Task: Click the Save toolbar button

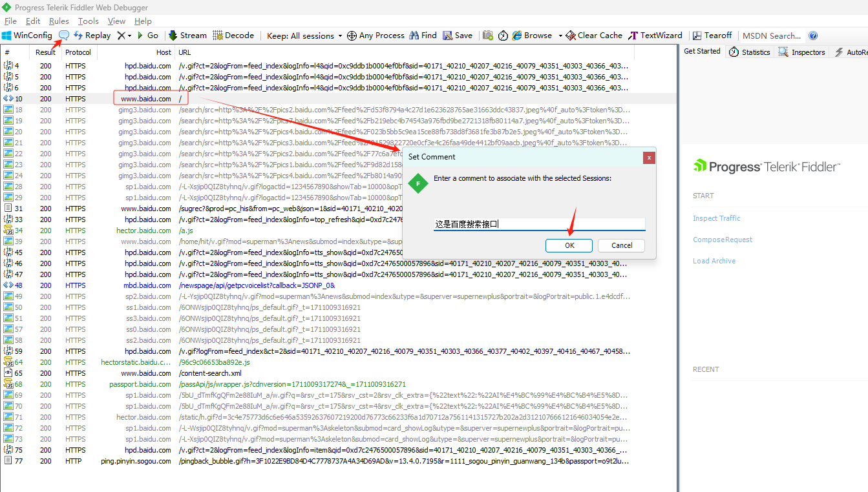Action: point(458,36)
